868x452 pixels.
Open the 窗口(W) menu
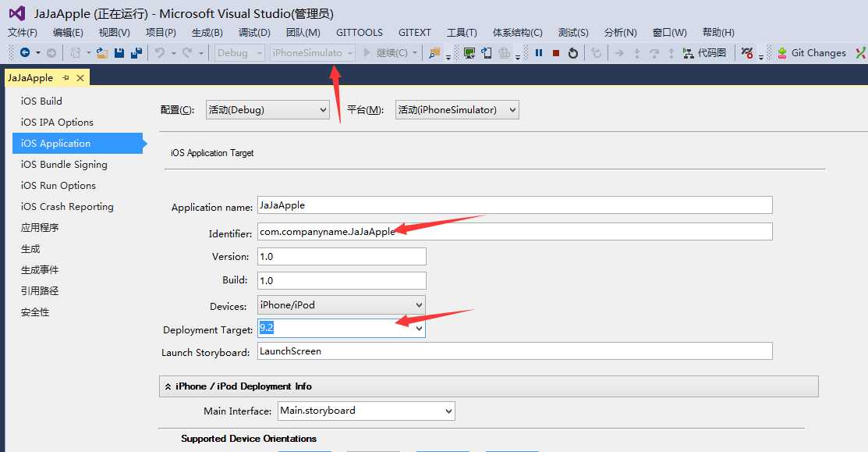[669, 32]
